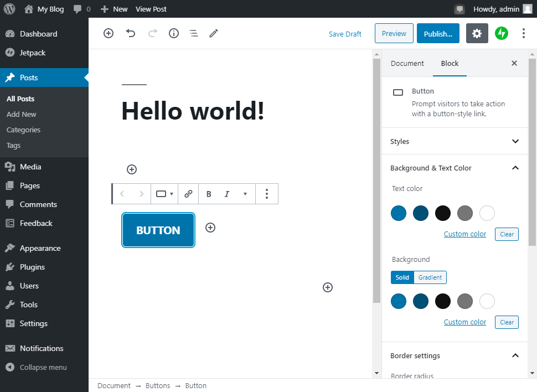Open the Appearance menu in the sidebar
This screenshot has width=537, height=392.
coord(40,248)
